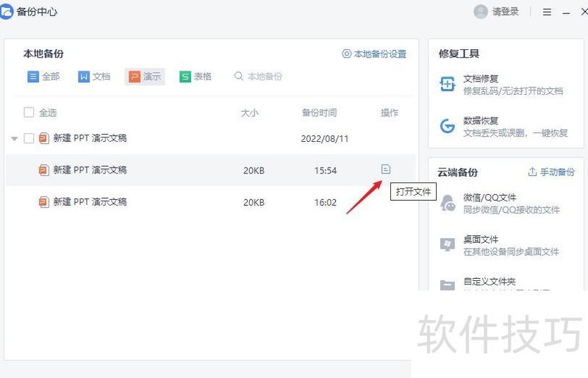Click the S 表格 icon
The width and height of the screenshot is (588, 378).
[x=185, y=76]
